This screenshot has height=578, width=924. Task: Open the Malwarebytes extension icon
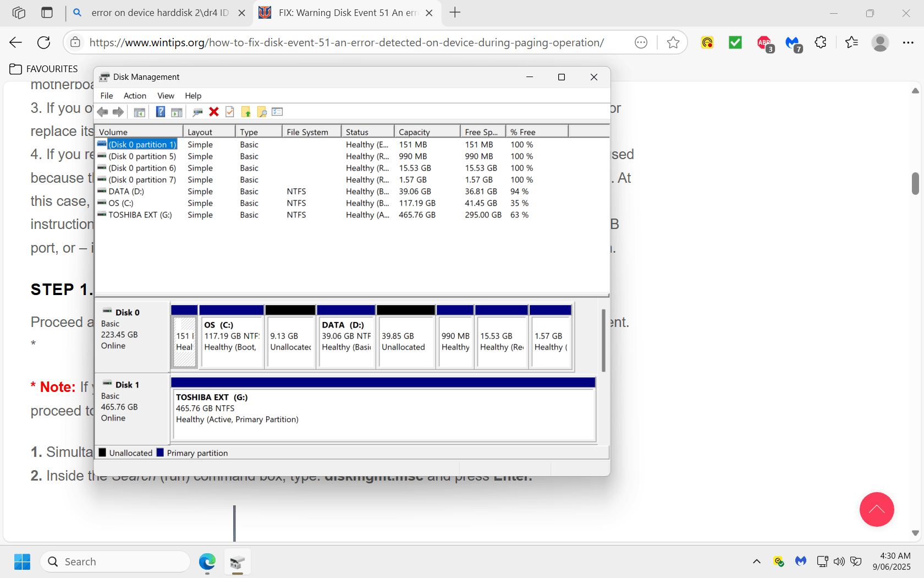pyautogui.click(x=793, y=43)
